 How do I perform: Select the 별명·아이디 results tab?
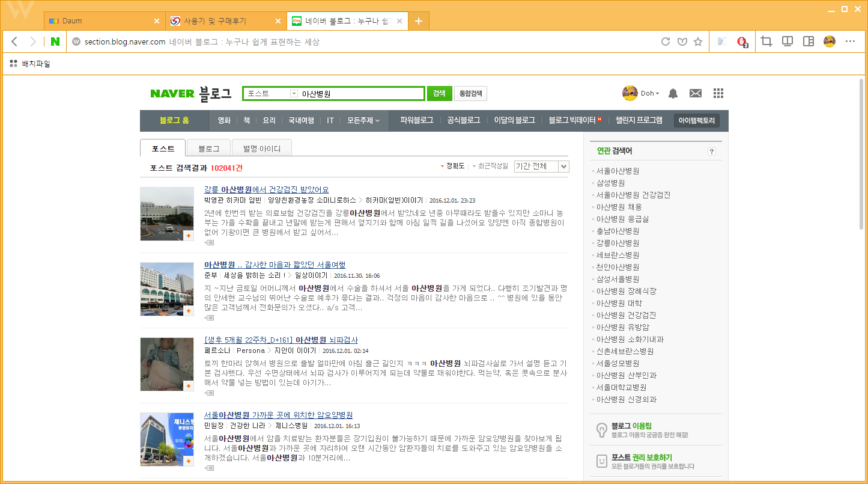point(262,149)
